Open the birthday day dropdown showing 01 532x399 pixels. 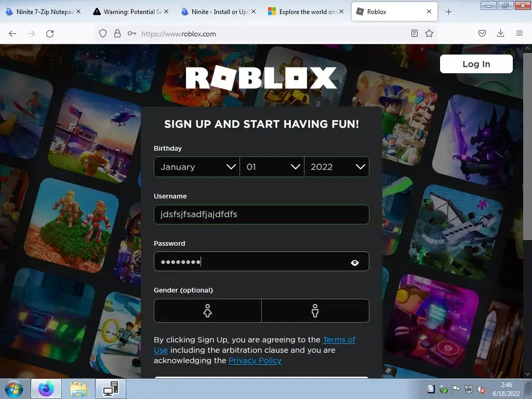pos(272,167)
